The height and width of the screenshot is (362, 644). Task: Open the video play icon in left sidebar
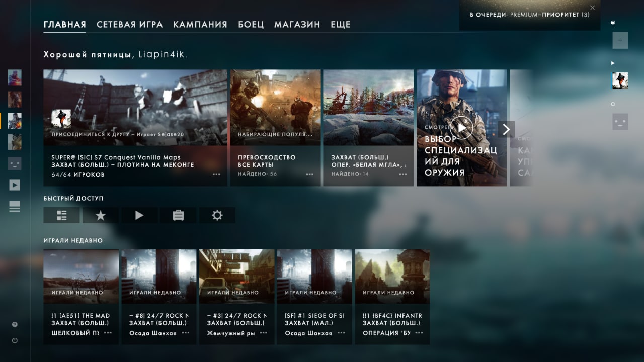pos(15,185)
